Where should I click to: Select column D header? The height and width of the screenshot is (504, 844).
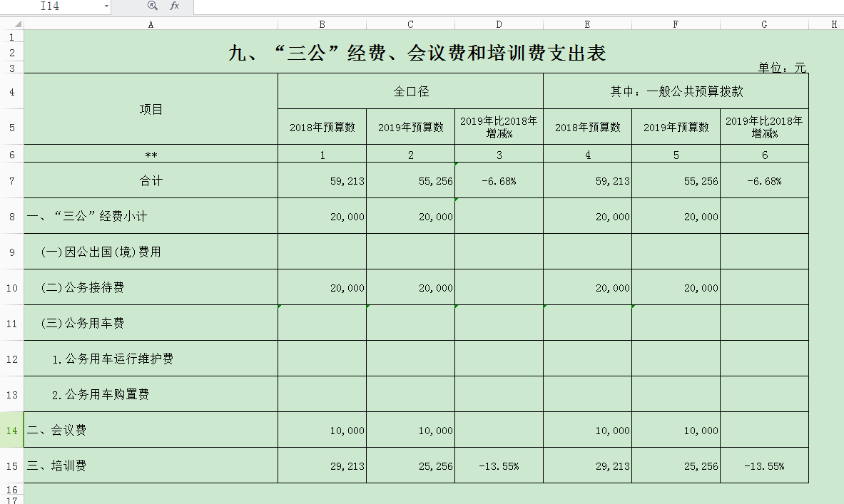coord(499,24)
